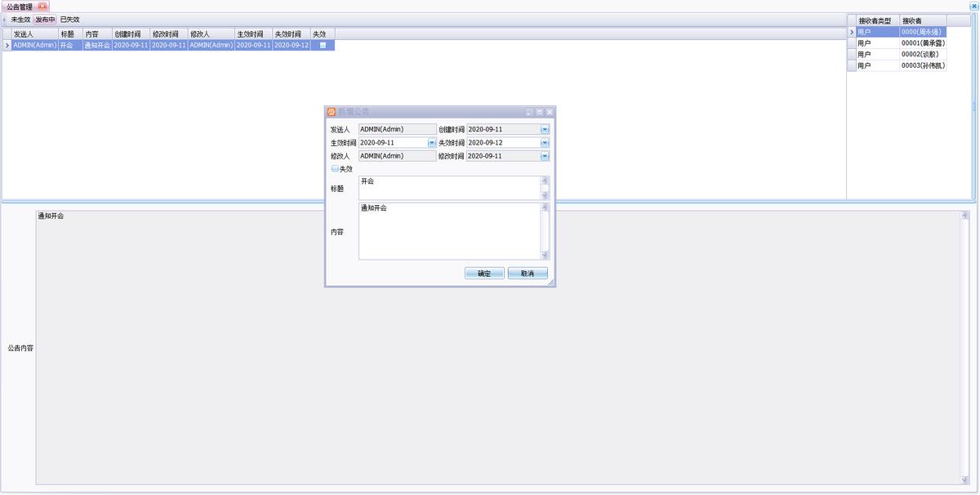Click row indicator arrow of recipient 0000 row

point(852,32)
